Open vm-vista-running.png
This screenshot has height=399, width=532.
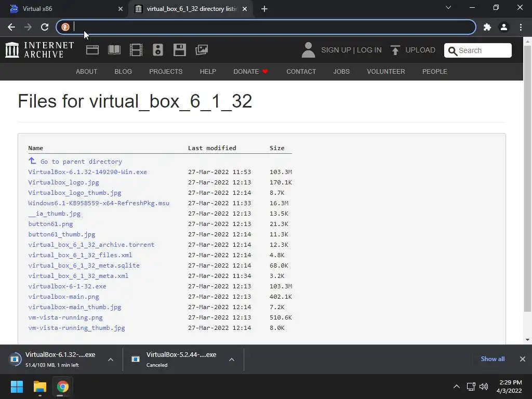tap(65, 317)
